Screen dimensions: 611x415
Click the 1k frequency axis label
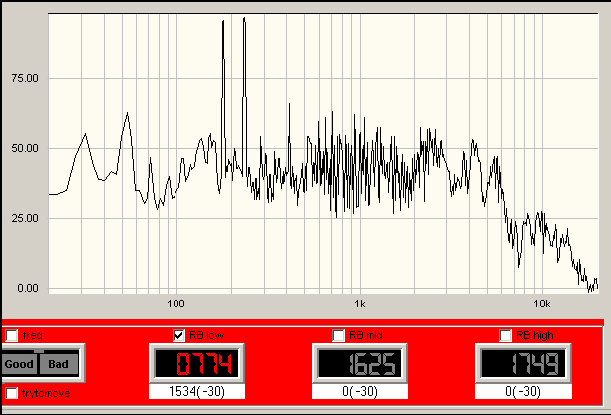(360, 304)
